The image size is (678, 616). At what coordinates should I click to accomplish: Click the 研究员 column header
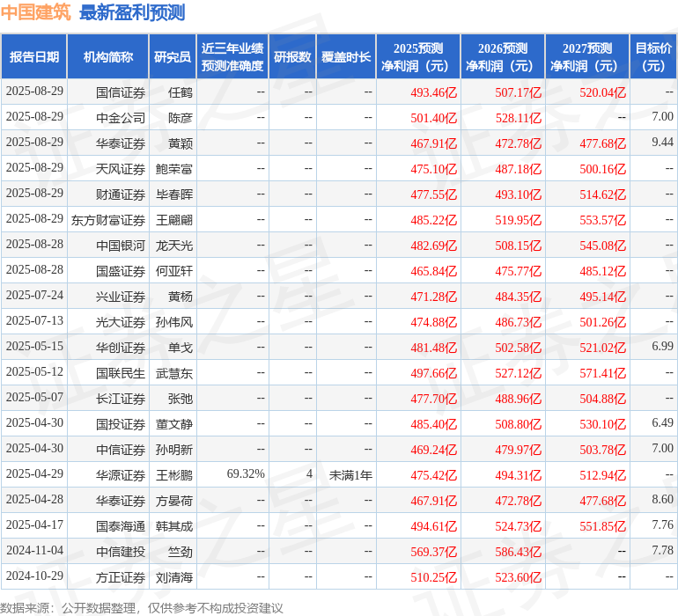pyautogui.click(x=173, y=56)
